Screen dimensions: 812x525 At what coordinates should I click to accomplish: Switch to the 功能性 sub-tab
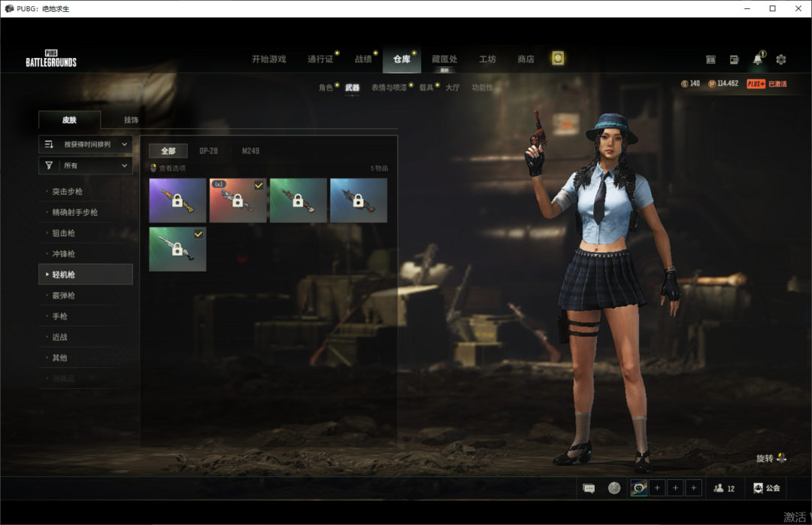coord(482,87)
